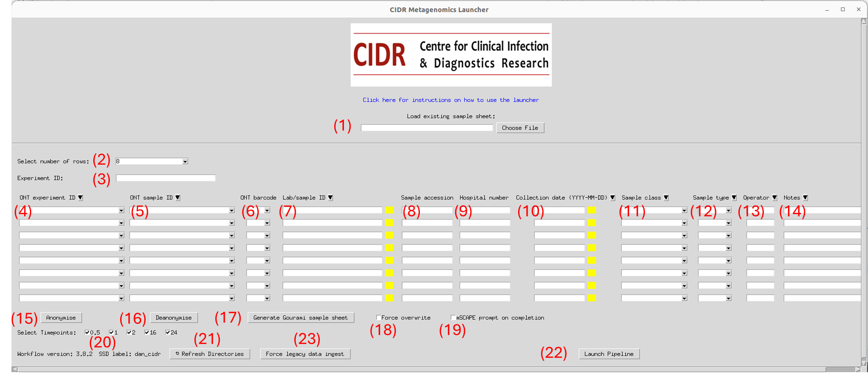Open the Select number of rows dropdown
The image size is (868, 386).
click(x=185, y=162)
